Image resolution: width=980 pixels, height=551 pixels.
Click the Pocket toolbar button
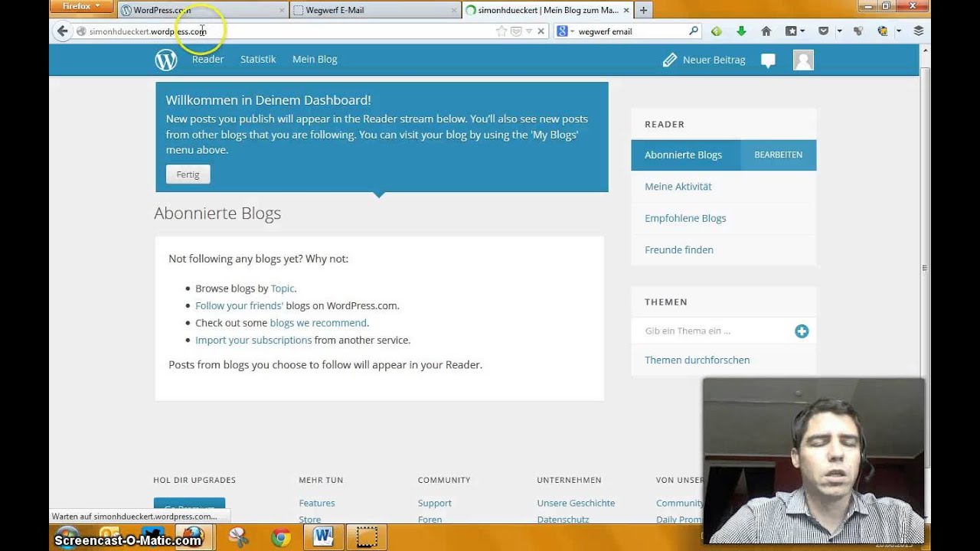[824, 31]
